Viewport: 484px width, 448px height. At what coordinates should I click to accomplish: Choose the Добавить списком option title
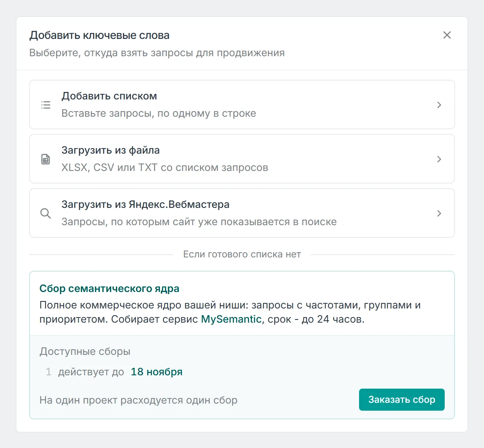109,96
